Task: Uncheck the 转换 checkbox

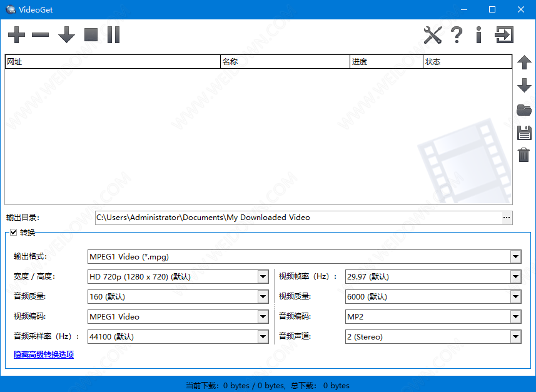Action: pos(13,233)
